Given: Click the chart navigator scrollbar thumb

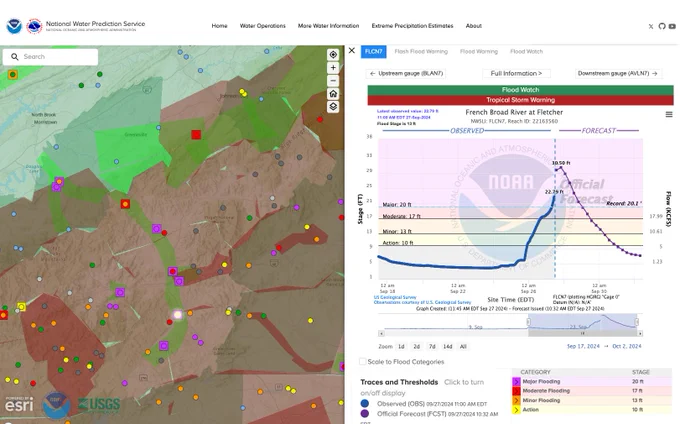Looking at the screenshot, I should point(582,333).
